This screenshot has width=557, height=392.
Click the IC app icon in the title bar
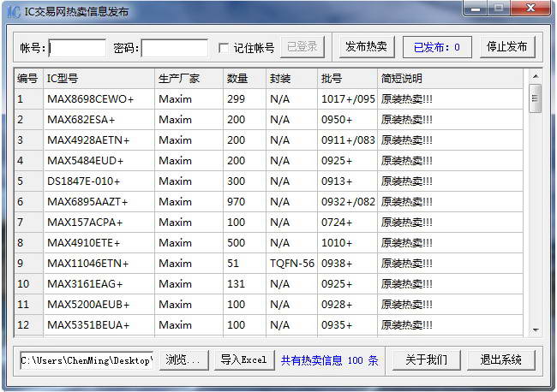(14, 12)
